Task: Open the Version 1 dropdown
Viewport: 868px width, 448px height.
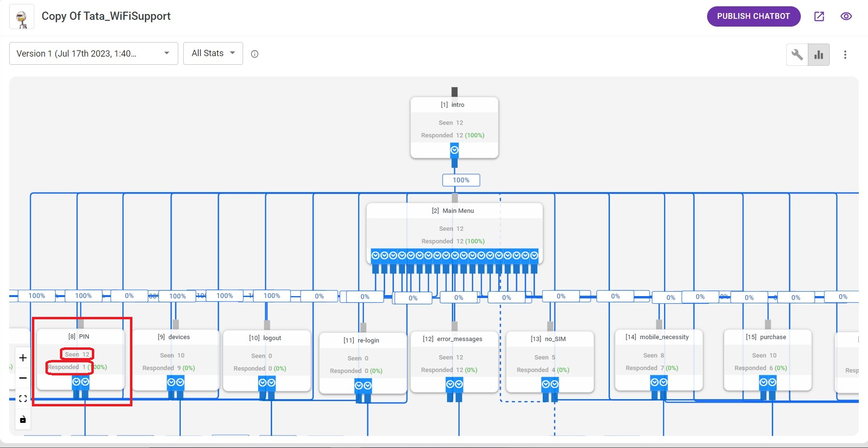Action: 94,54
